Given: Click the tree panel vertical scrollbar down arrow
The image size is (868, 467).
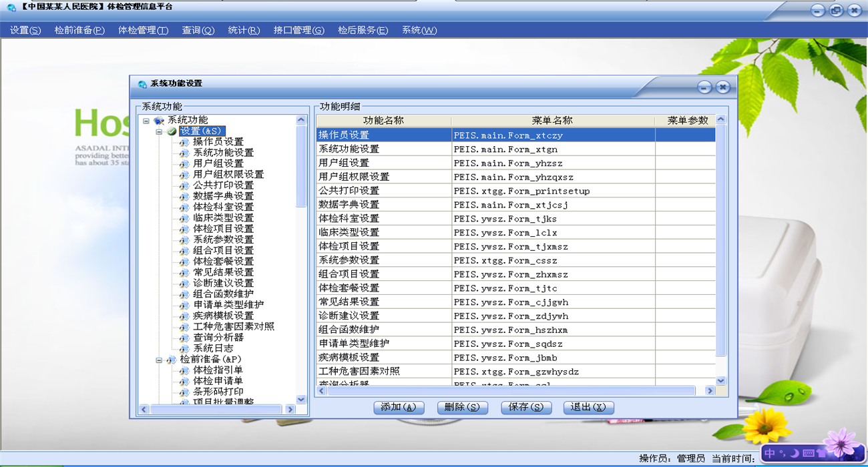Looking at the screenshot, I should pyautogui.click(x=301, y=400).
